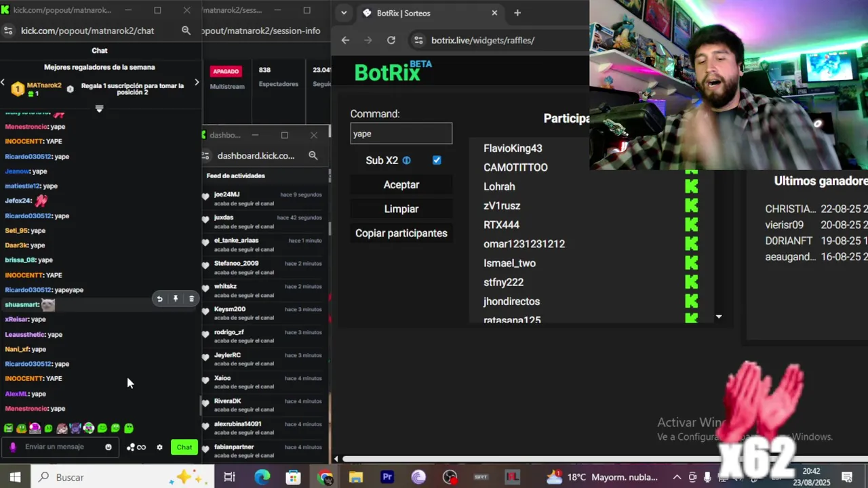Open File Explorer from taskbar
Viewport: 868px width, 488px height.
pyautogui.click(x=356, y=477)
